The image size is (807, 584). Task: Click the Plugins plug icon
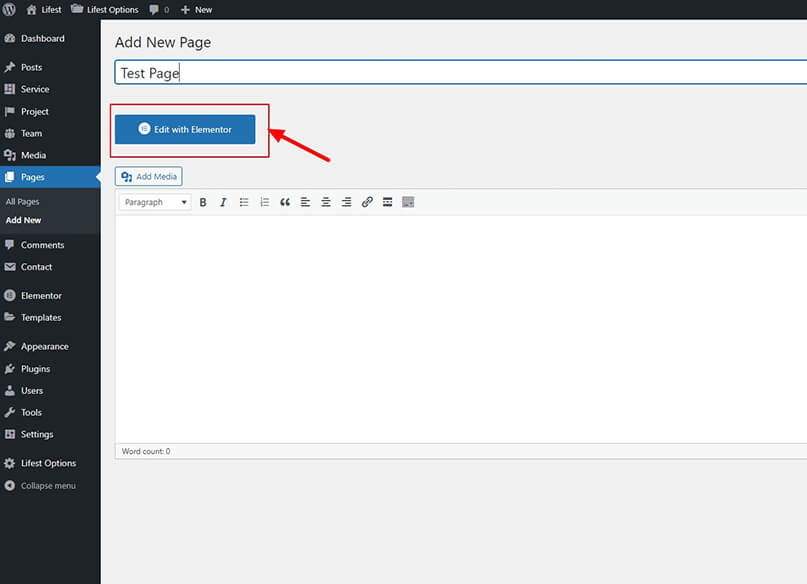10,368
